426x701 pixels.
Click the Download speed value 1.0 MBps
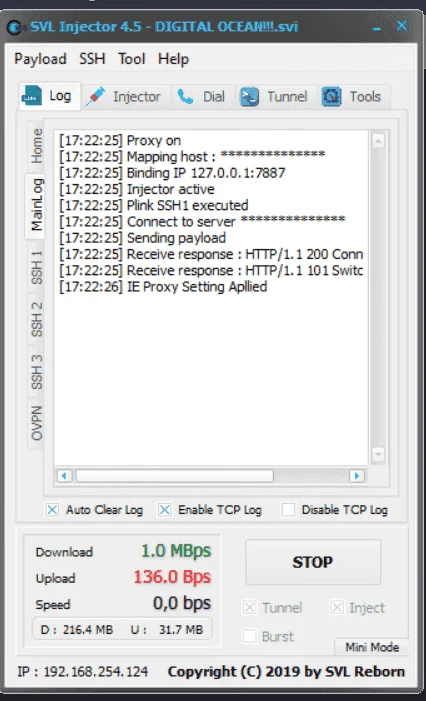[176, 551]
